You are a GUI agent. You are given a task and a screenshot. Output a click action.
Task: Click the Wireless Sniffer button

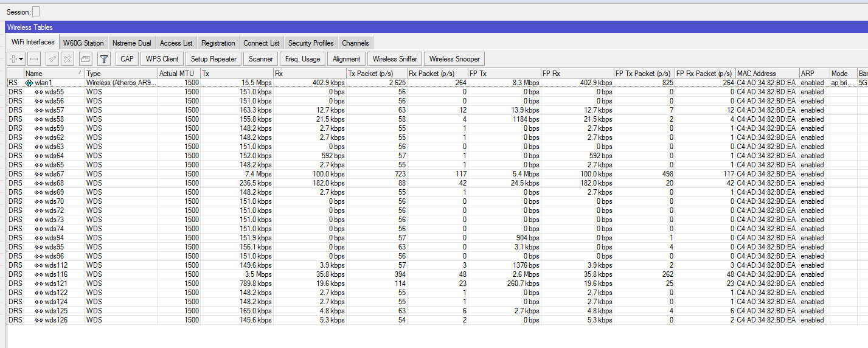point(395,59)
